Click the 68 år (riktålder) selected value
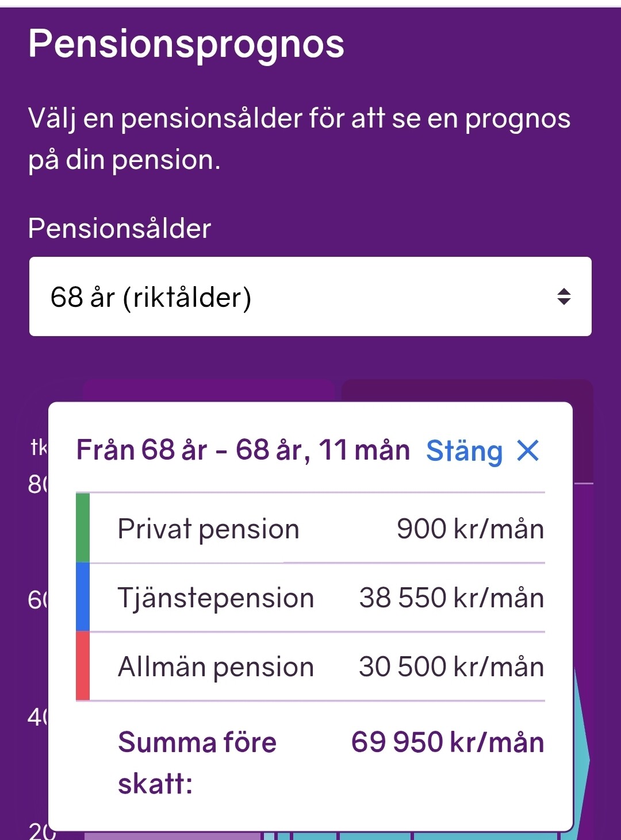 click(151, 297)
